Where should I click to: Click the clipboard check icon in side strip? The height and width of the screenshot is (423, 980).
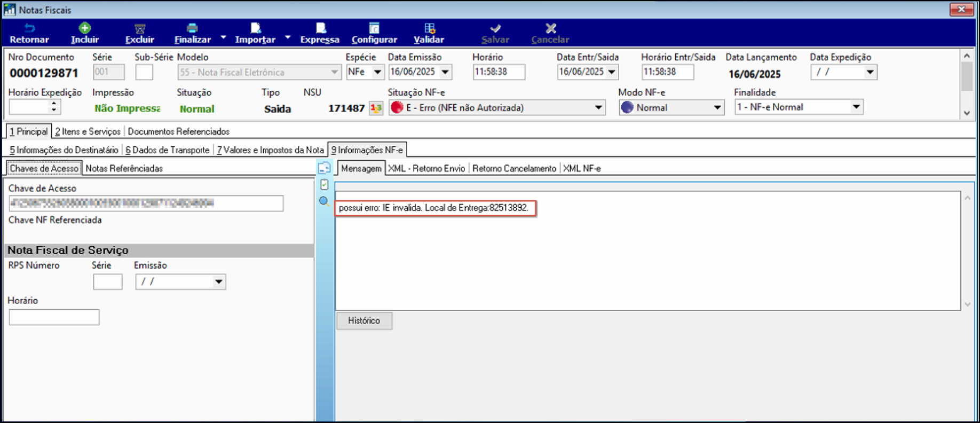tap(324, 184)
